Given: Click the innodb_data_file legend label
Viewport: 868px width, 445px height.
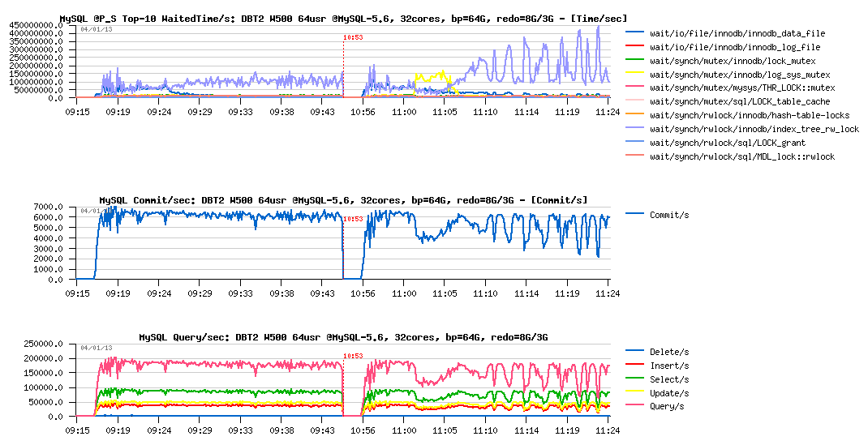Looking at the screenshot, I should 737,34.
